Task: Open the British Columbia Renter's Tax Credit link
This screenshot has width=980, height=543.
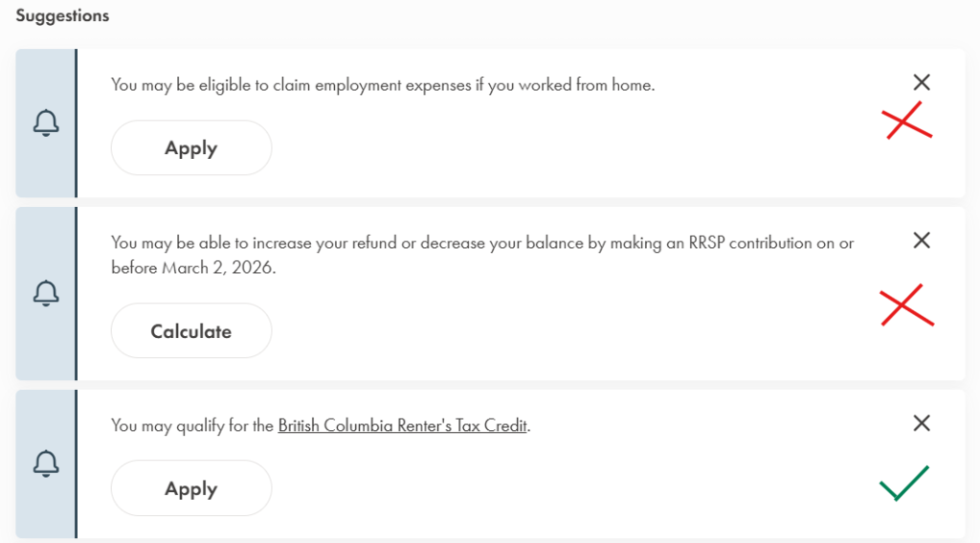Action: (402, 426)
